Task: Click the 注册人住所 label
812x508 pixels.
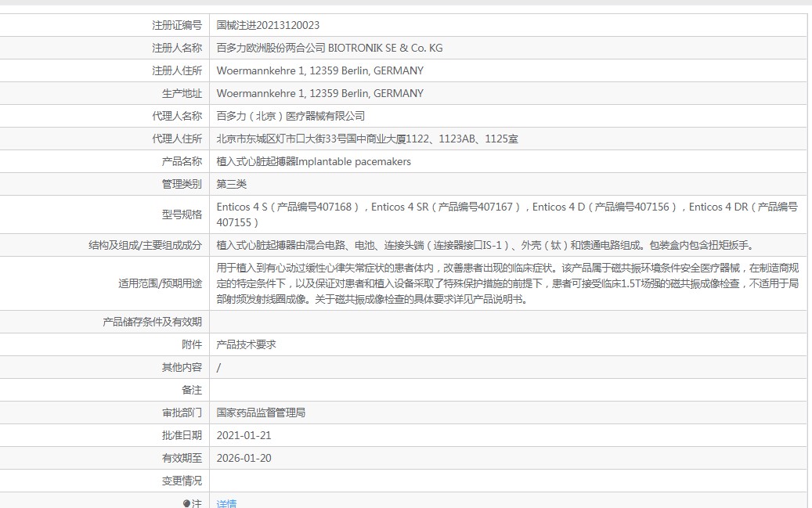Action: coord(177,71)
